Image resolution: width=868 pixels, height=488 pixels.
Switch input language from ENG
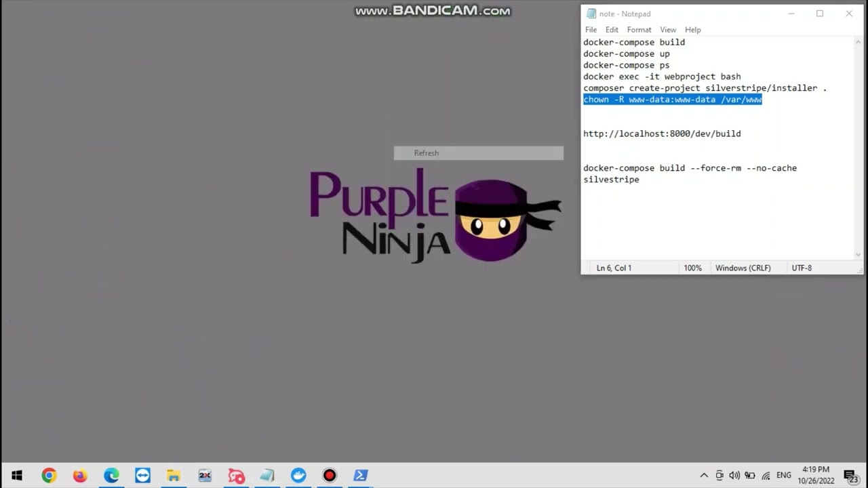(x=784, y=476)
